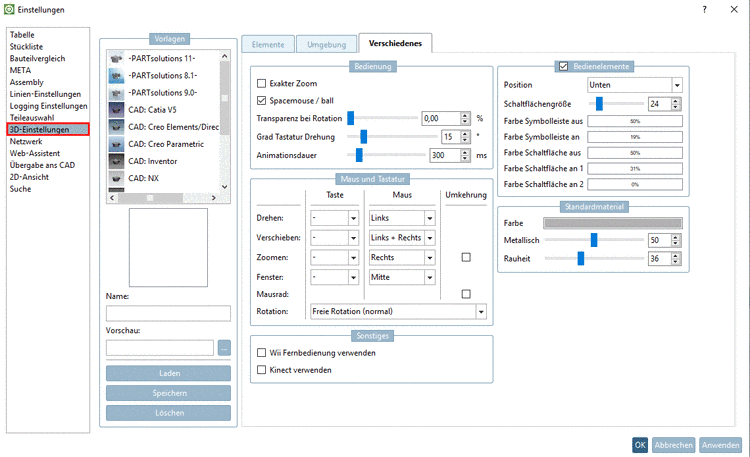Click the CAD: Creo Parametric template icon

click(116, 144)
